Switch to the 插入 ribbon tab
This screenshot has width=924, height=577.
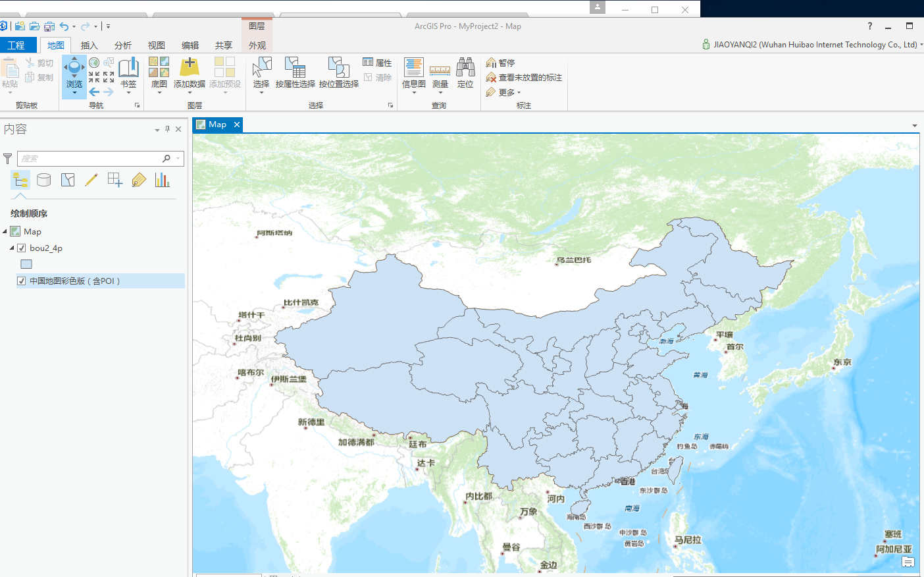coord(89,45)
